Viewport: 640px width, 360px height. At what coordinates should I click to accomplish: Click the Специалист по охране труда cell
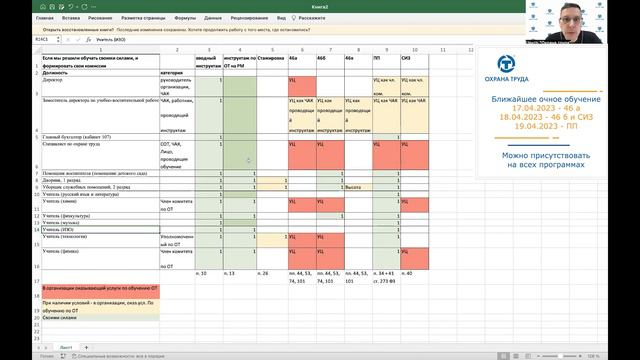tap(100, 155)
